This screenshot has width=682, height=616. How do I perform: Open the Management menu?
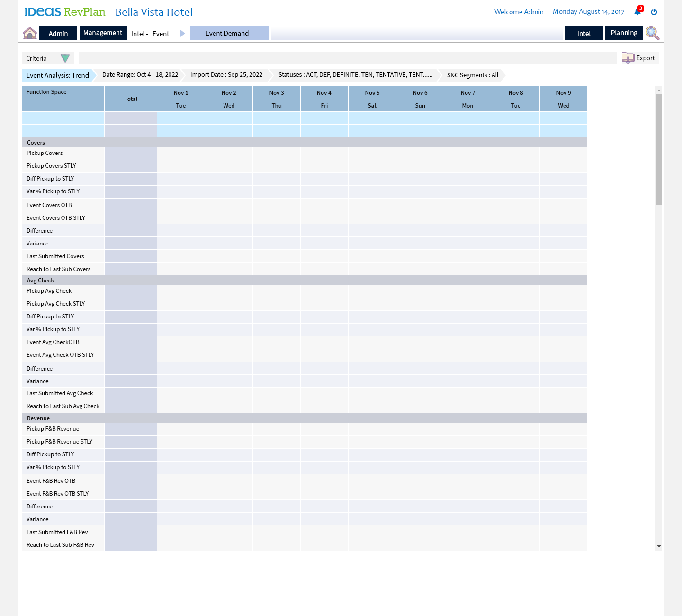point(103,33)
